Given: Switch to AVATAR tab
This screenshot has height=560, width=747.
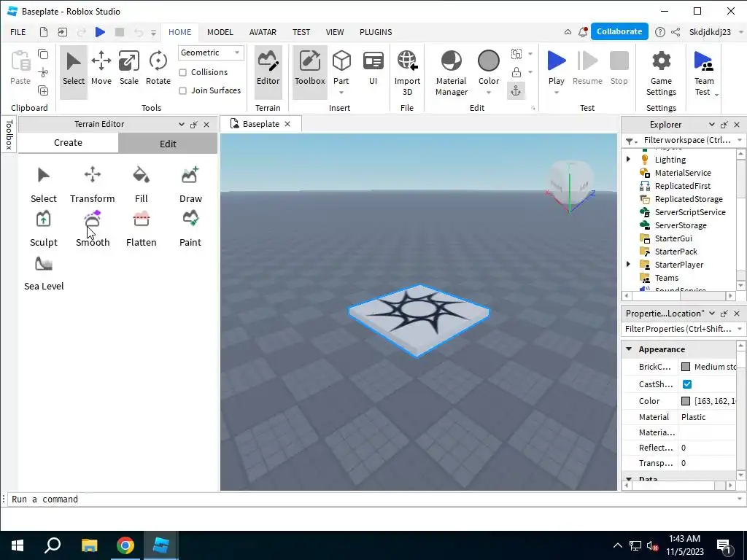Looking at the screenshot, I should 263,32.
